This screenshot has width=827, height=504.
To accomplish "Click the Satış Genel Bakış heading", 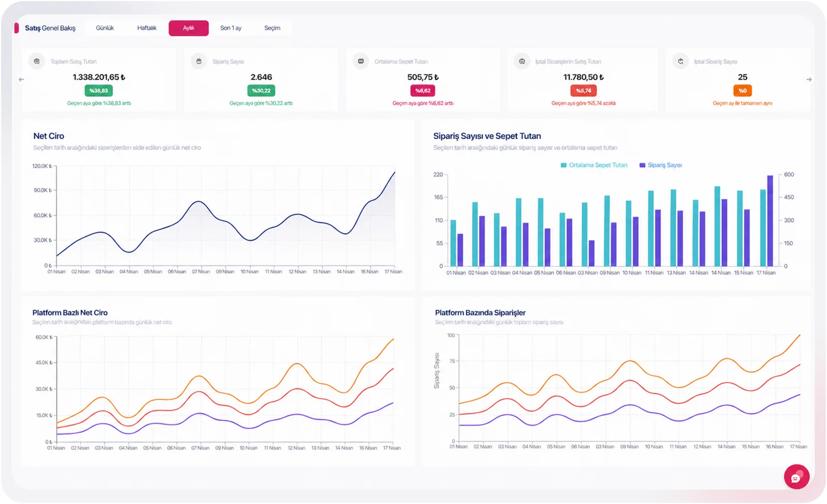I will pos(50,28).
